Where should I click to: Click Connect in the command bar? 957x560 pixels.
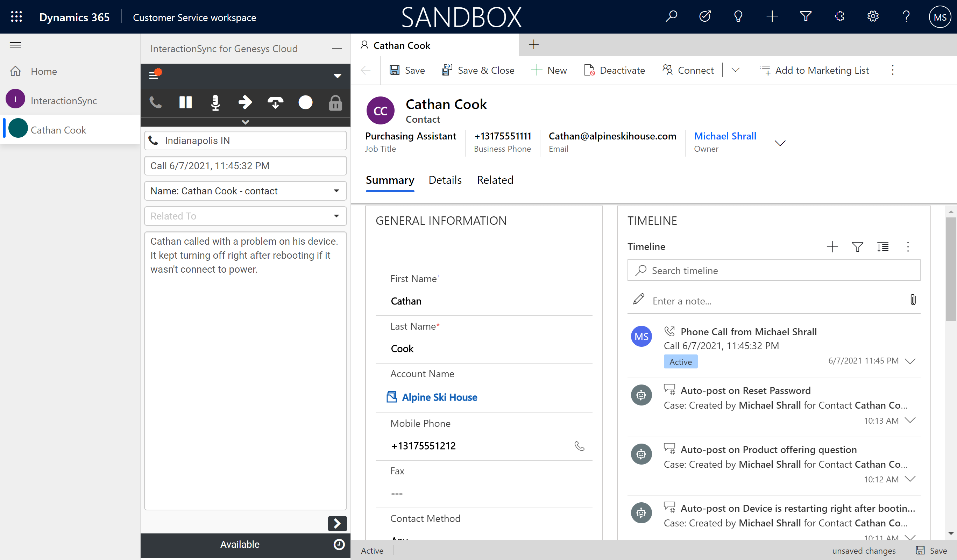(x=688, y=70)
